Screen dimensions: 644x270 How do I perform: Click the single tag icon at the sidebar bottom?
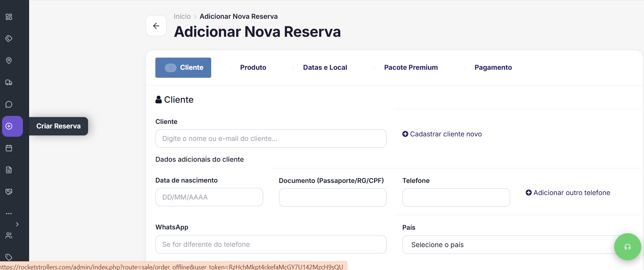tap(9, 257)
